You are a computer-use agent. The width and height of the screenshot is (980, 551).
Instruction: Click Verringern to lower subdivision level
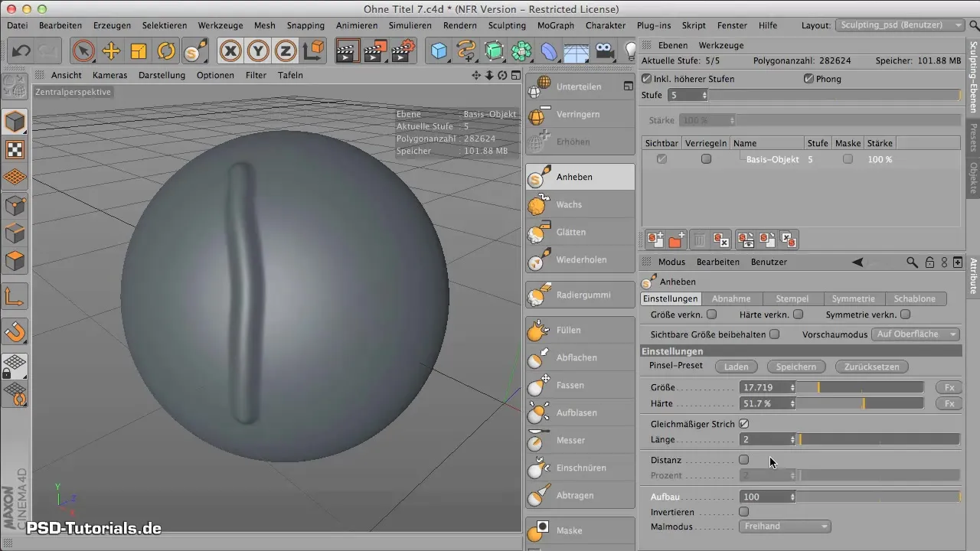pyautogui.click(x=580, y=114)
